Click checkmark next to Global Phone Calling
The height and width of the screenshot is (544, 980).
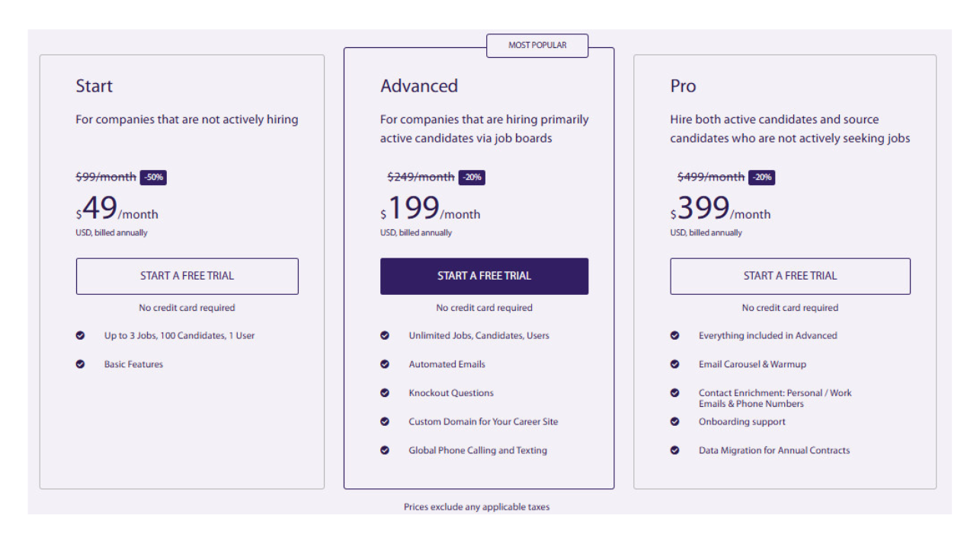[x=385, y=450]
